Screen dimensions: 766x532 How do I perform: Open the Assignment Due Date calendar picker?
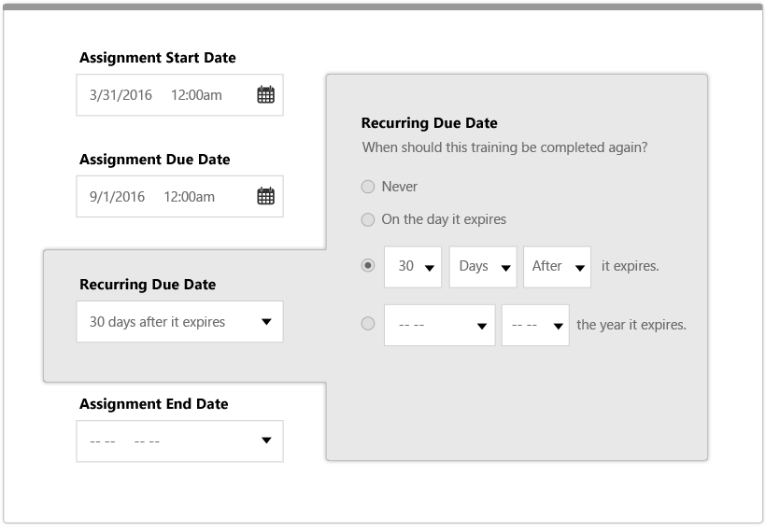coord(265,196)
